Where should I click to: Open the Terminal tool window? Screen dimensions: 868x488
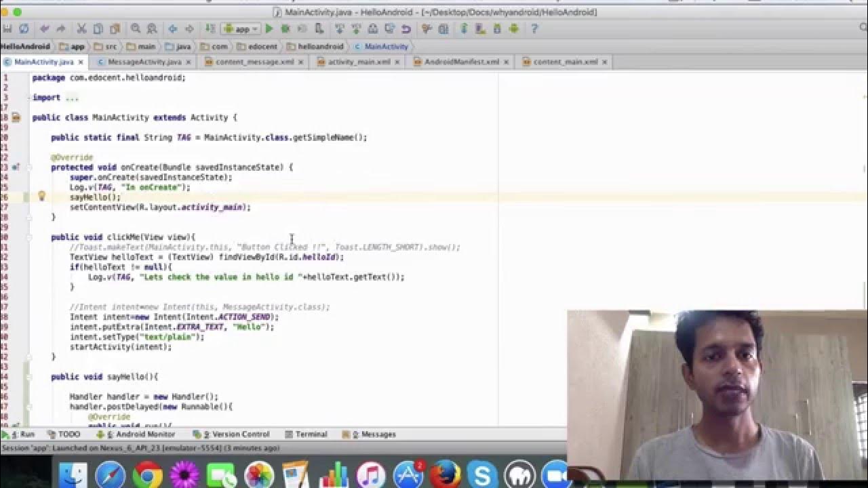pyautogui.click(x=306, y=434)
